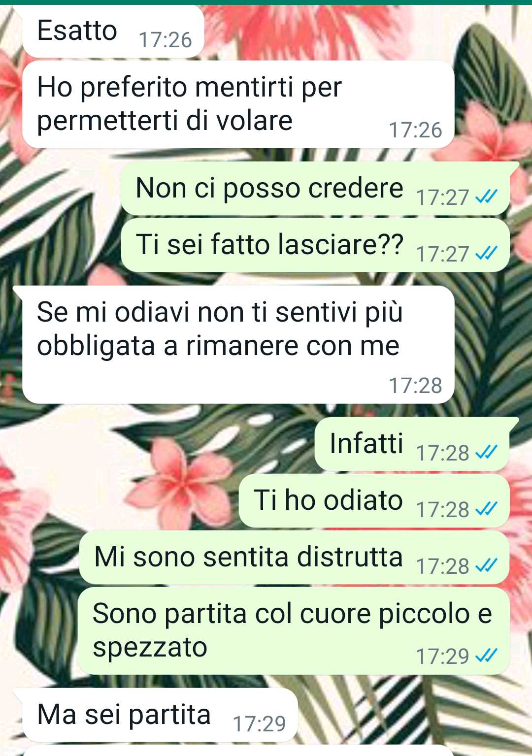Tap the 17:29 timestamp on 'Ma sei partita'
Screen dimensions: 532x756
[259, 723]
